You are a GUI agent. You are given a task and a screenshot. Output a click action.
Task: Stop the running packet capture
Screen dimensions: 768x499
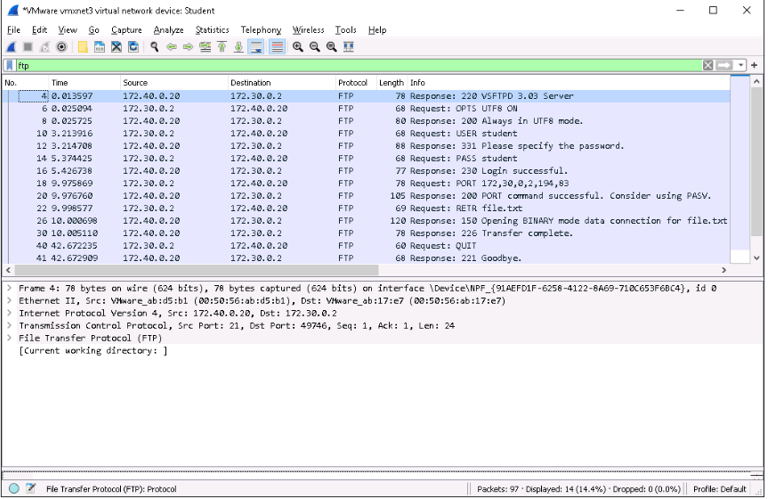coord(28,47)
